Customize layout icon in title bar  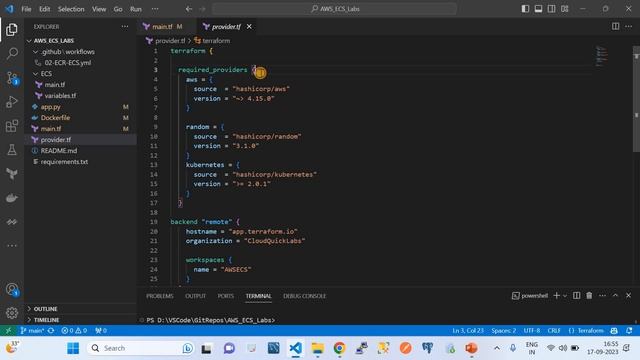(564, 9)
